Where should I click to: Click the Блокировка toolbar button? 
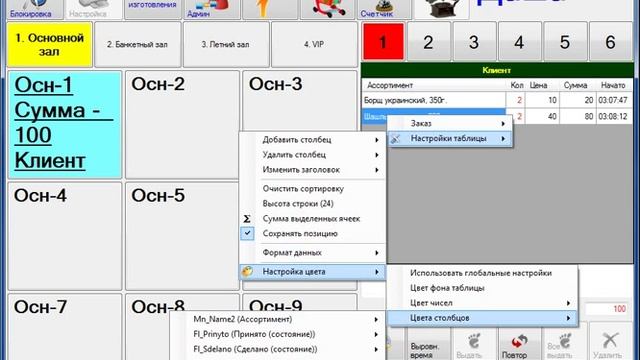[x=35, y=9]
